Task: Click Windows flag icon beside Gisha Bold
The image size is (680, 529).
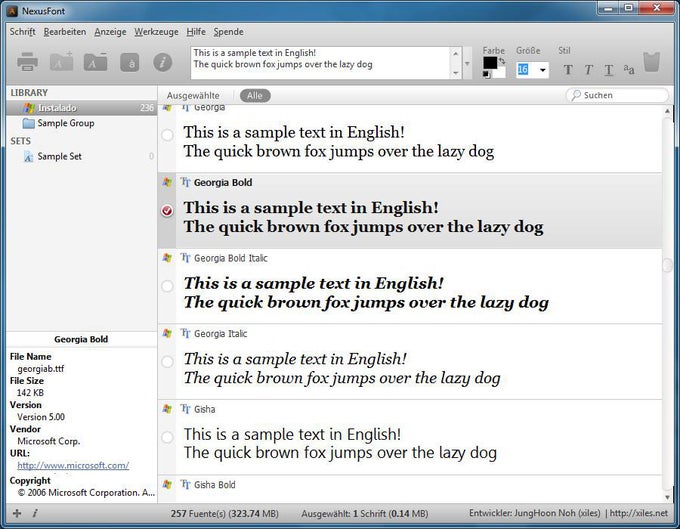Action: (x=167, y=484)
